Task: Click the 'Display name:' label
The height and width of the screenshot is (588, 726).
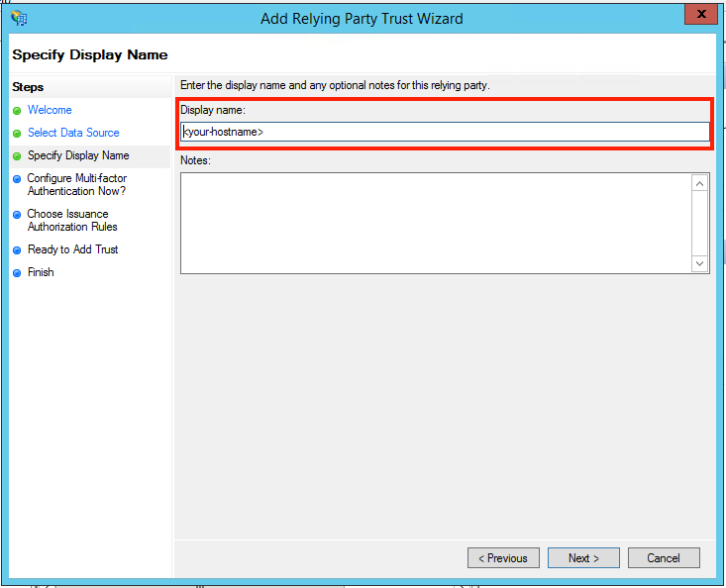Action: [213, 110]
